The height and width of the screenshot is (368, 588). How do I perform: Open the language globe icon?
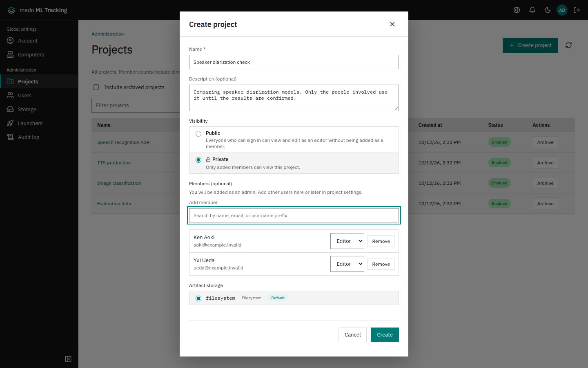[x=517, y=10]
